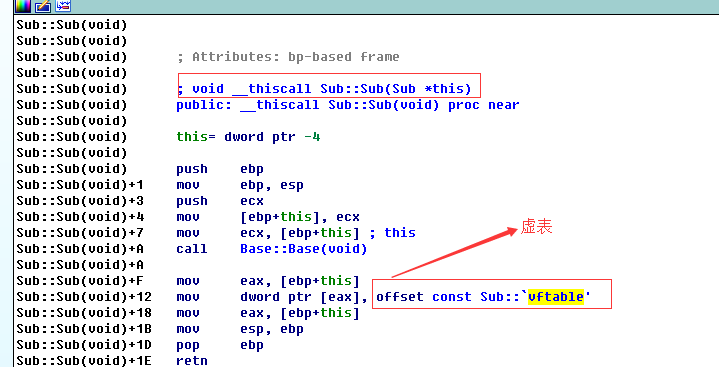The width and height of the screenshot is (719, 367).
Task: Select the '; Attributes: bp-based frame' comment
Action: (288, 57)
